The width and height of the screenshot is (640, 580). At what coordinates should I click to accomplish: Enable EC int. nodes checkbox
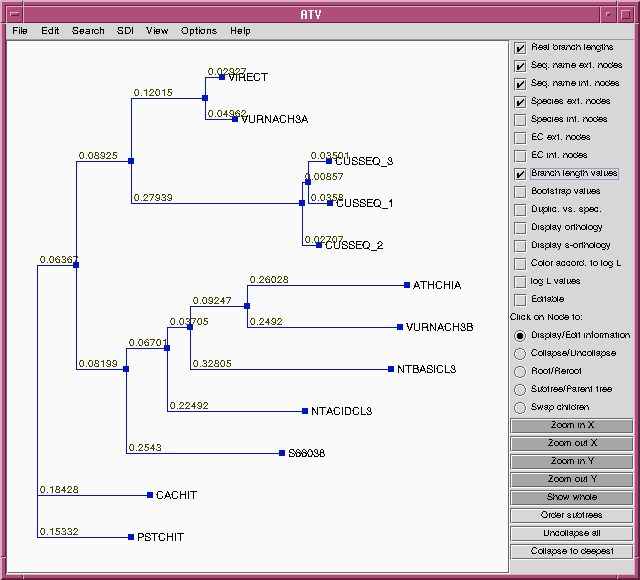pos(520,156)
